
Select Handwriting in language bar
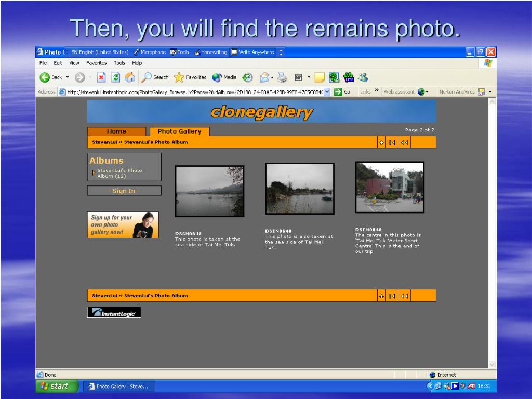click(x=210, y=52)
